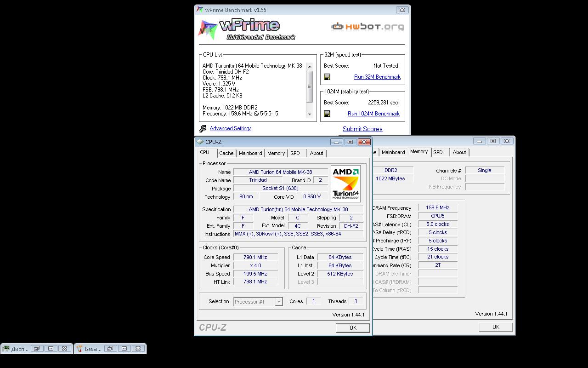Click the wPrime Multithreaded Benchmark logo
The width and height of the screenshot is (588, 368).
pyautogui.click(x=247, y=29)
